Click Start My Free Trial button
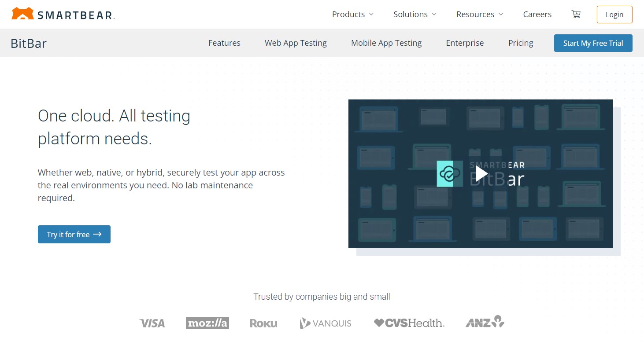Viewport: 644px width, 345px height. (593, 43)
